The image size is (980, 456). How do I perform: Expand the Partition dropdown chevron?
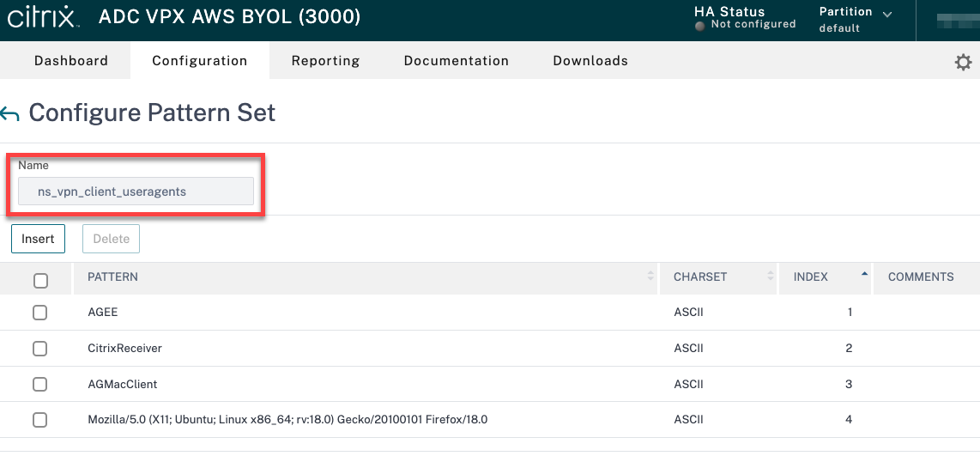pyautogui.click(x=886, y=13)
